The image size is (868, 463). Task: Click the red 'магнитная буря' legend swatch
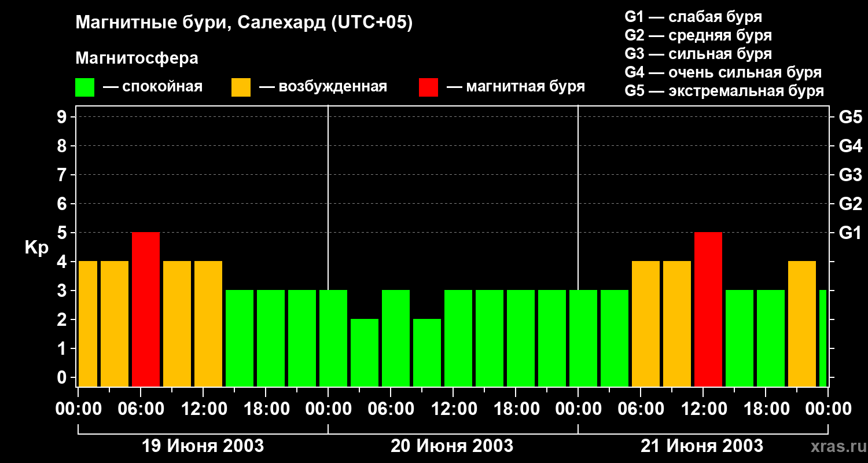(x=429, y=87)
